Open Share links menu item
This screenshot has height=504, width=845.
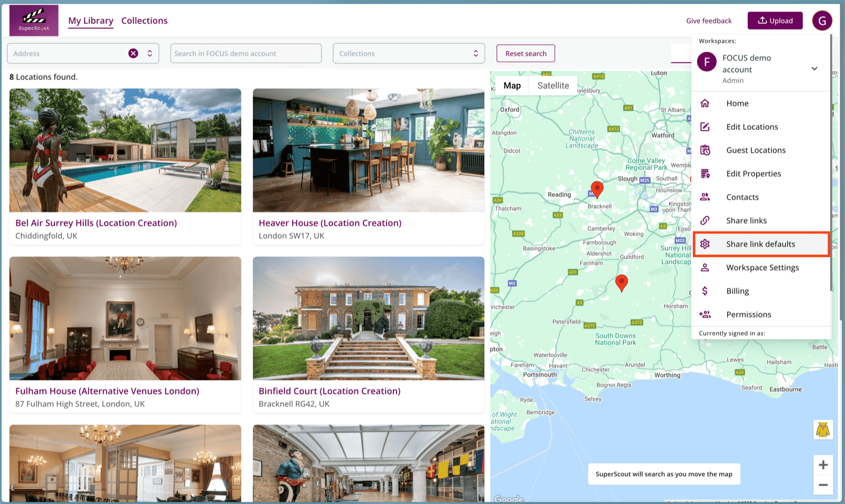[x=761, y=221]
